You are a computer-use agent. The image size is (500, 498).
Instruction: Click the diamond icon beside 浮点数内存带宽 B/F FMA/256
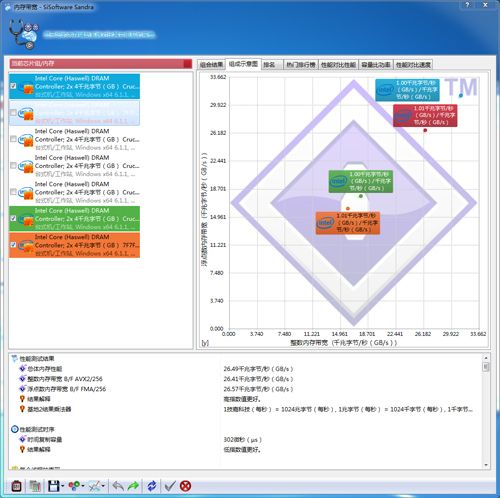pyautogui.click(x=22, y=389)
